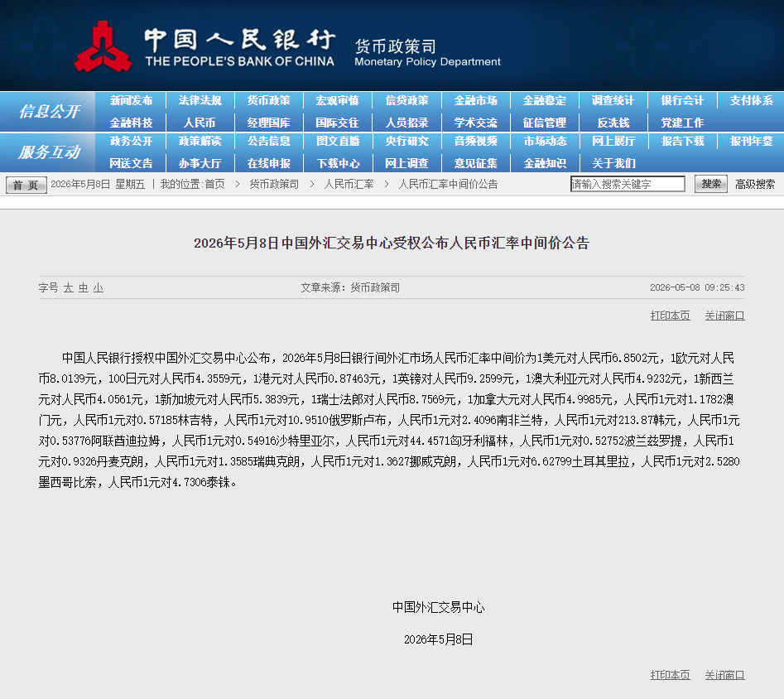This screenshot has width=784, height=699.
Task: Open 人员招录 page
Action: click(x=407, y=123)
